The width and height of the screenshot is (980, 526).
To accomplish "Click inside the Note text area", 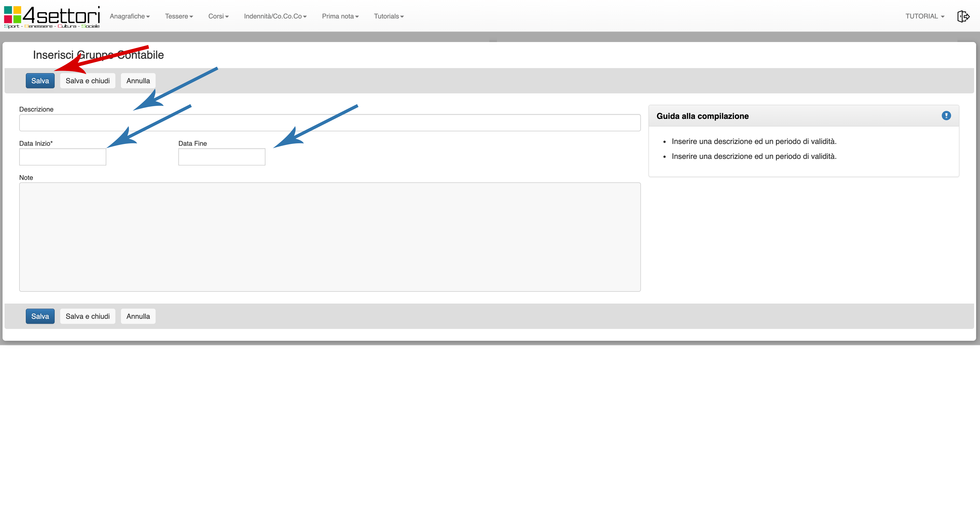I will tap(329, 237).
